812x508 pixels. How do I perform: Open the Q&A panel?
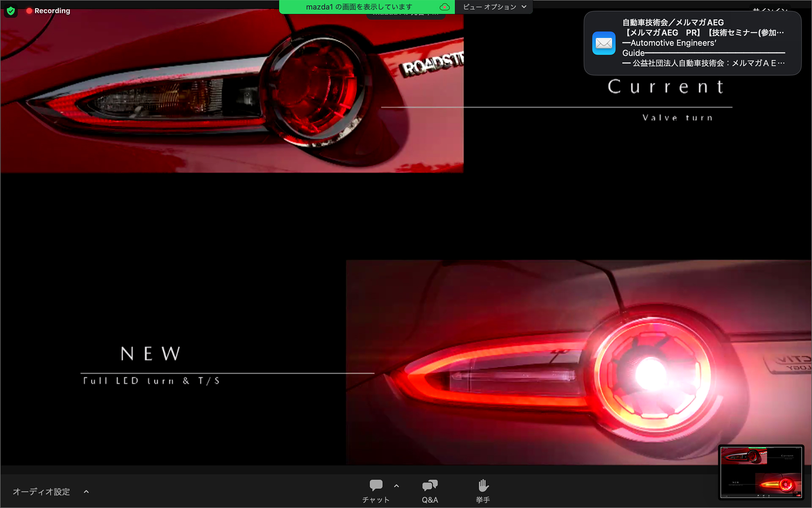tap(430, 486)
